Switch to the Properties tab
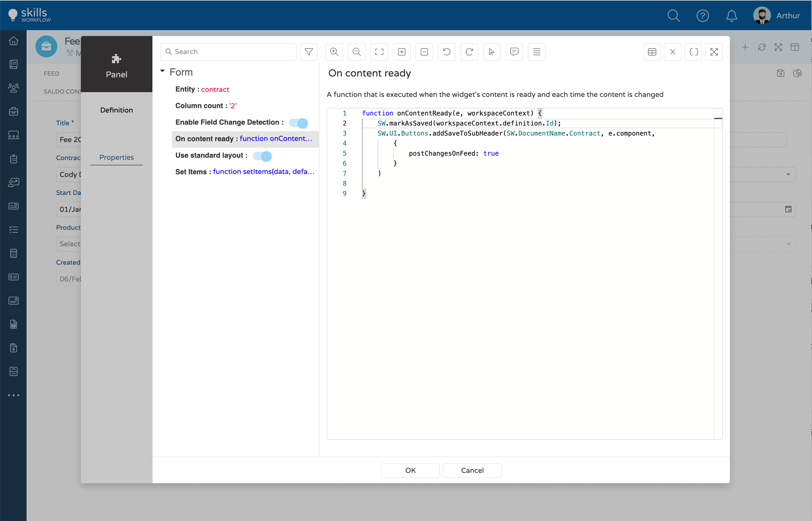Screen dimensions: 812x521 tap(116, 157)
